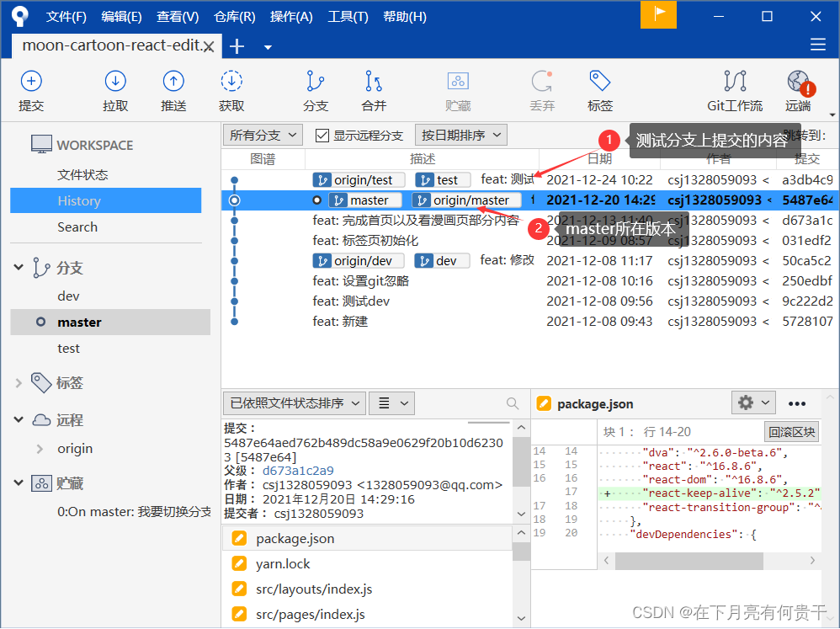This screenshot has height=629, width=840.
Task: Click the 回滚区块 button
Action: (792, 432)
